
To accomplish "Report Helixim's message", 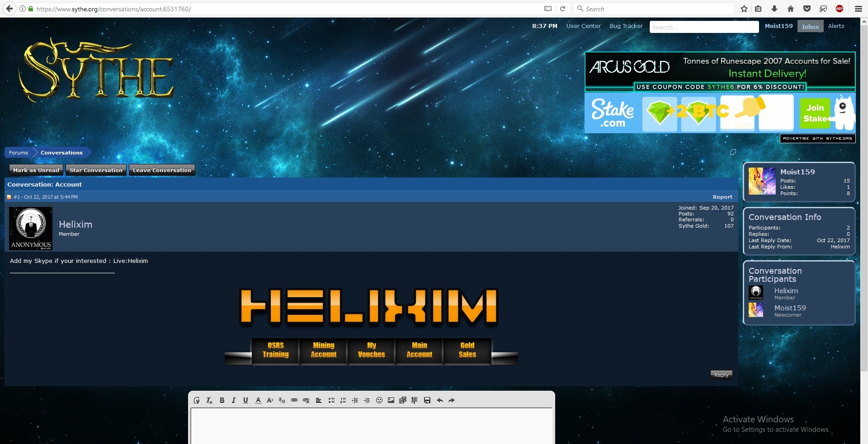I will 722,197.
